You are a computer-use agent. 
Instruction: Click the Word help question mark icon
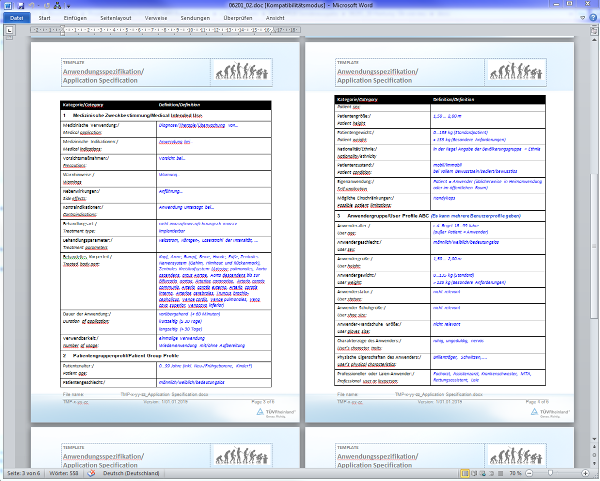coord(591,19)
